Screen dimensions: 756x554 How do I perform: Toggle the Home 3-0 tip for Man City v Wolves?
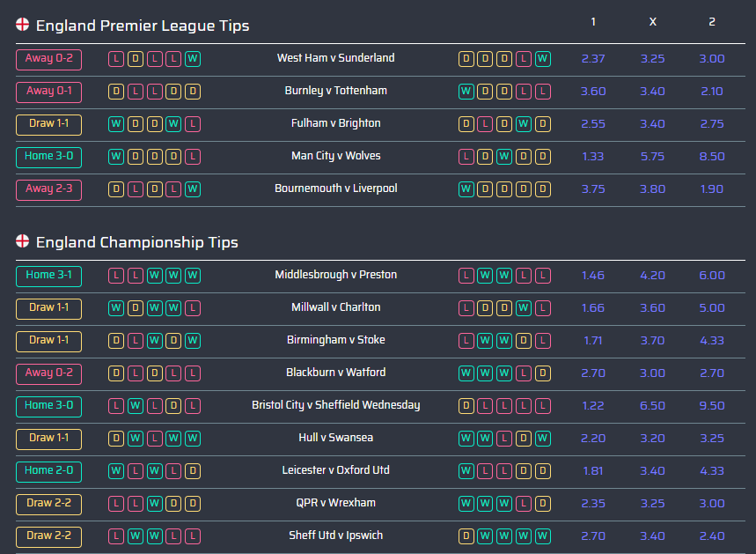48,157
